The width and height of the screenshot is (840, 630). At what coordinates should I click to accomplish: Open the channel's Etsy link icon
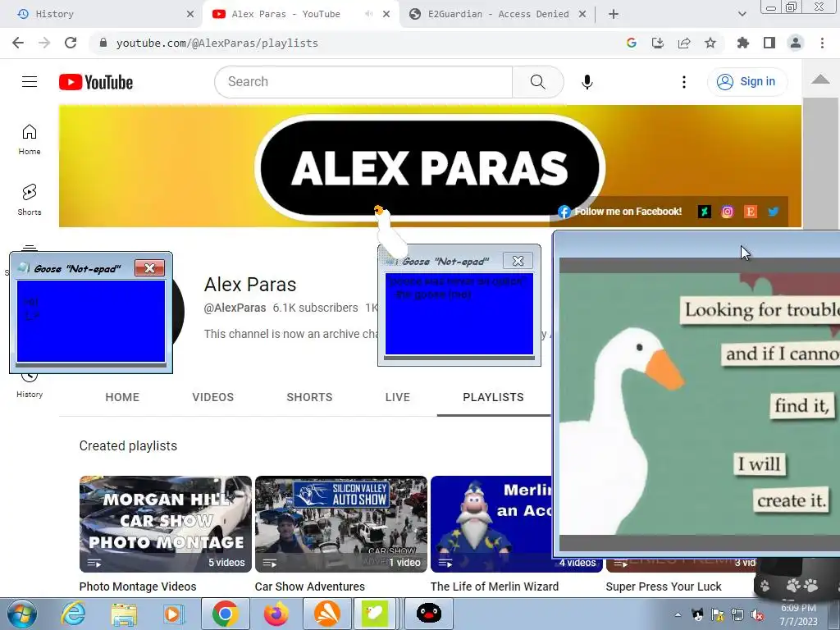point(750,212)
